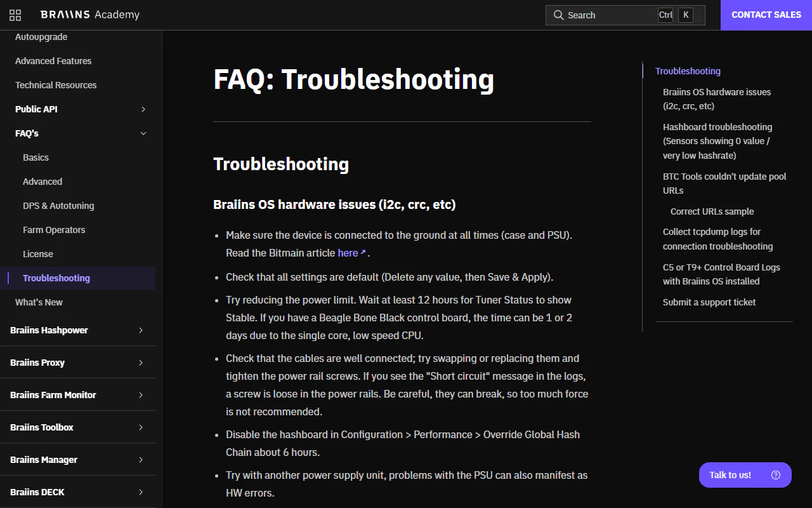Open Autoupgrade in the sidebar

(x=41, y=37)
